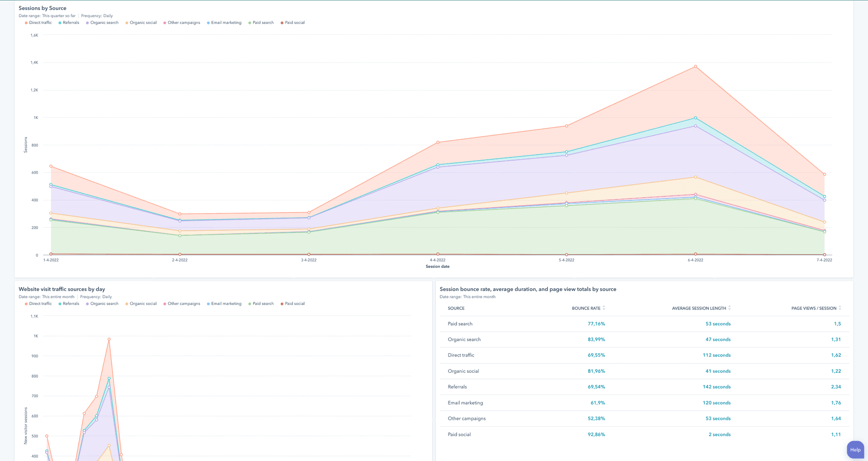Click the 142 seconds session length value
Image resolution: width=868 pixels, height=461 pixels.
717,387
